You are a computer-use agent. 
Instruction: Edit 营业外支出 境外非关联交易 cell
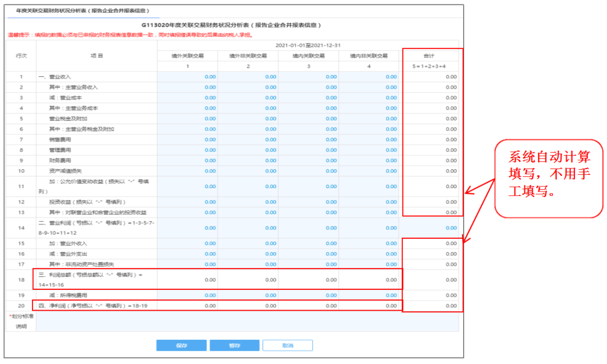(248, 254)
